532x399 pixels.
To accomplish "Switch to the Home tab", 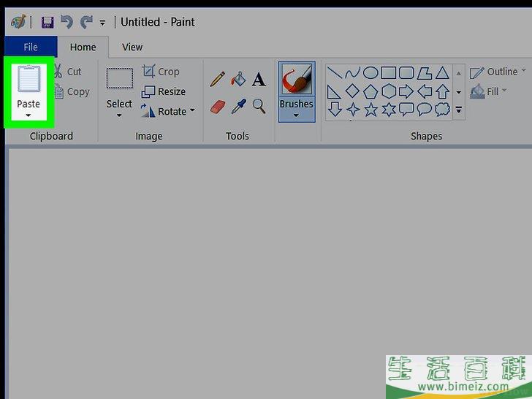I will (x=83, y=47).
